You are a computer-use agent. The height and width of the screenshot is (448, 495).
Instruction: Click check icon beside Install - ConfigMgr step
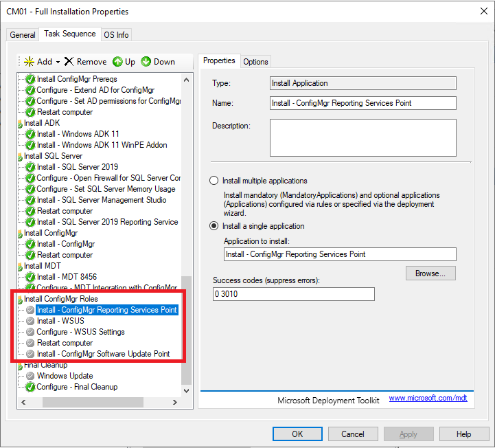(x=30, y=244)
